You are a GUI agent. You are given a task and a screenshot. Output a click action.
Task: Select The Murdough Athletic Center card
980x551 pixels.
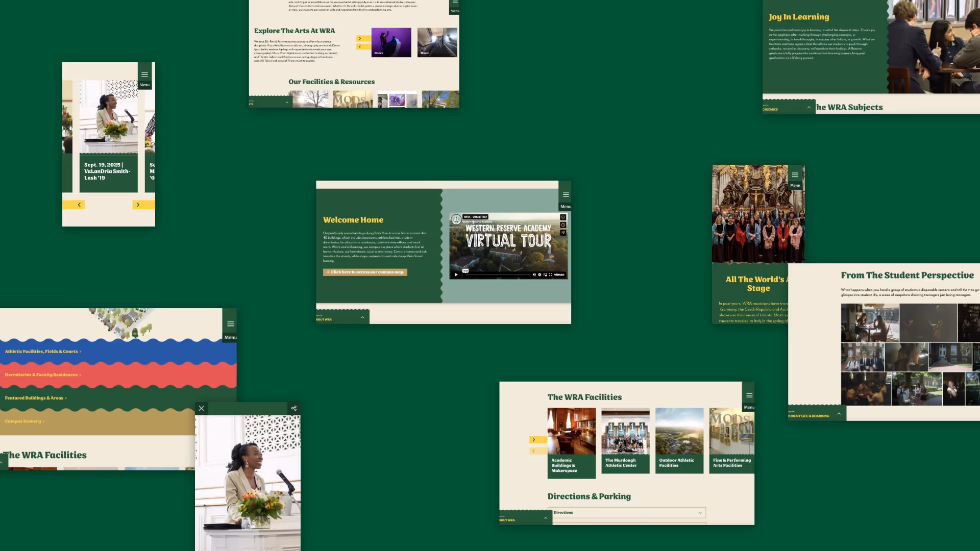pos(625,440)
